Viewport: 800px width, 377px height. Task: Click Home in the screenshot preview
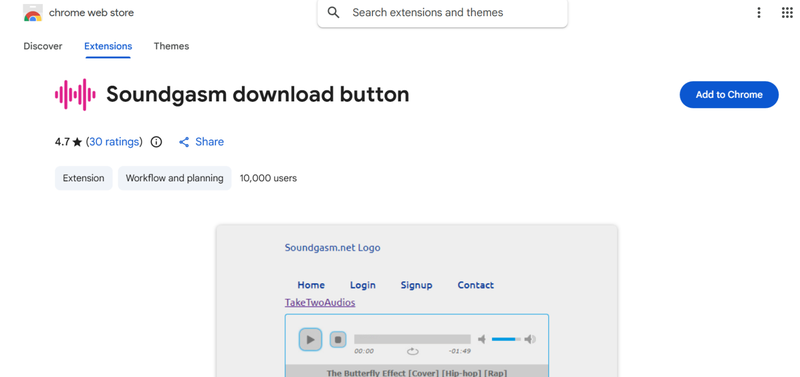(x=311, y=285)
